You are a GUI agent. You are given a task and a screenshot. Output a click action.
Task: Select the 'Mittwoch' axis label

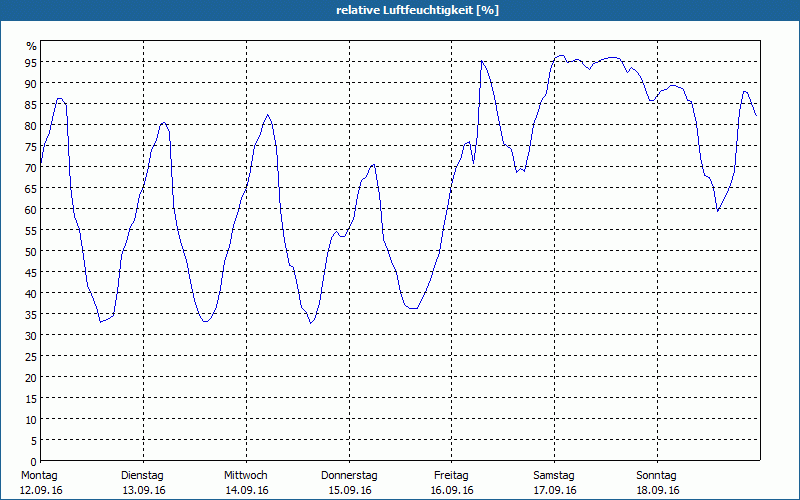point(245,476)
